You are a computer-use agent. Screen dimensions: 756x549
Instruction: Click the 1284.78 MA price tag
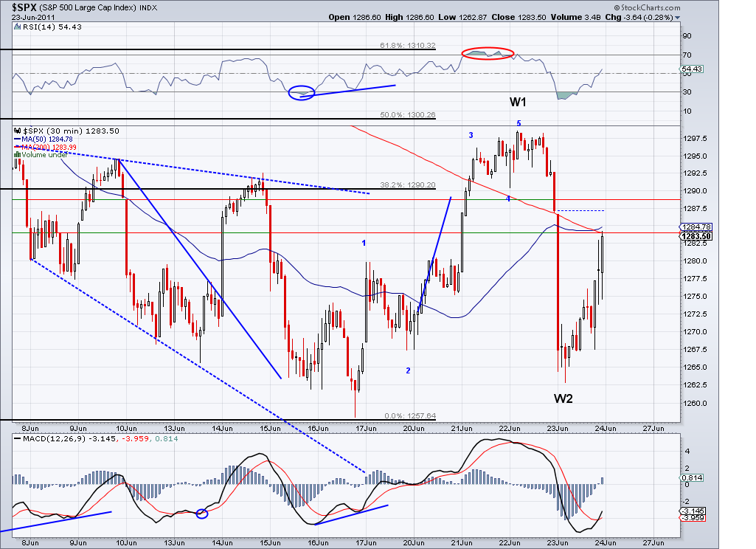pos(696,227)
